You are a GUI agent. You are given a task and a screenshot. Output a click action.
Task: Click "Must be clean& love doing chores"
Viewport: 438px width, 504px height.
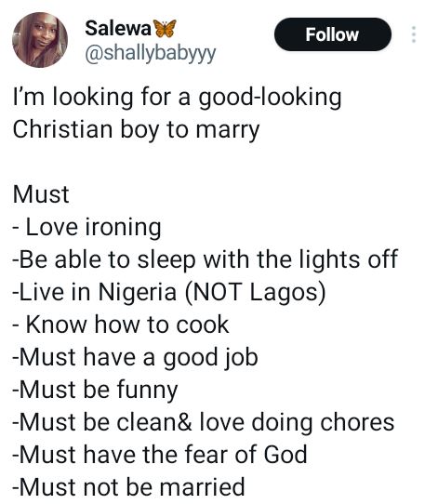point(204,422)
